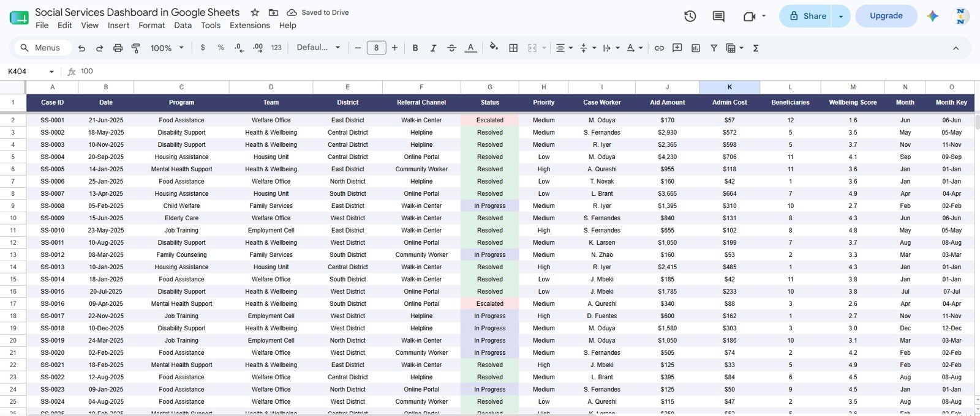
Task: Toggle italic formatting
Action: click(x=433, y=48)
